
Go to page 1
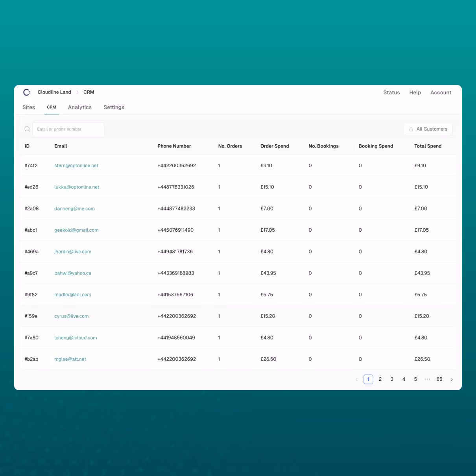point(368,379)
